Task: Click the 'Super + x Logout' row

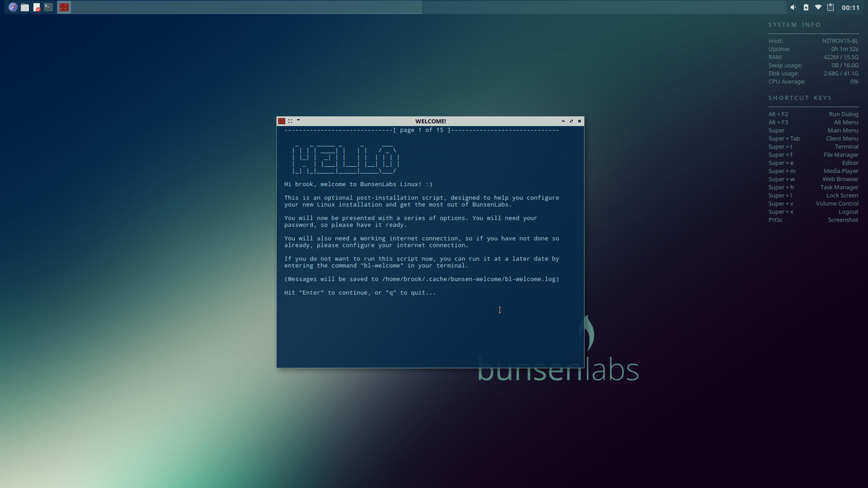Action: click(x=813, y=211)
